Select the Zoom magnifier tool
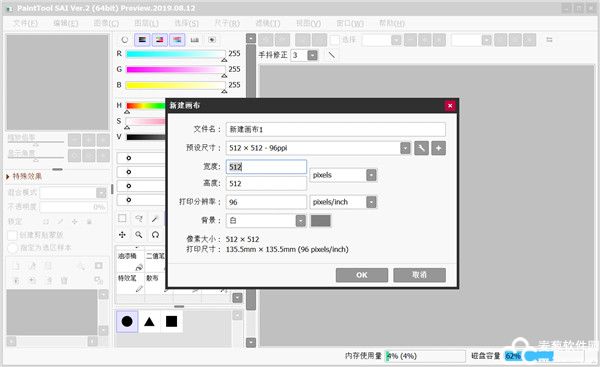 (139, 235)
